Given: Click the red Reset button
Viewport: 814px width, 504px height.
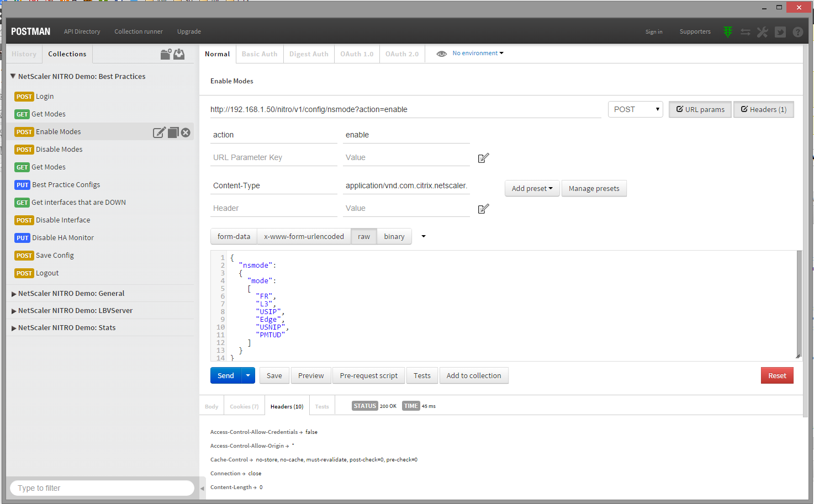Looking at the screenshot, I should tap(777, 375).
